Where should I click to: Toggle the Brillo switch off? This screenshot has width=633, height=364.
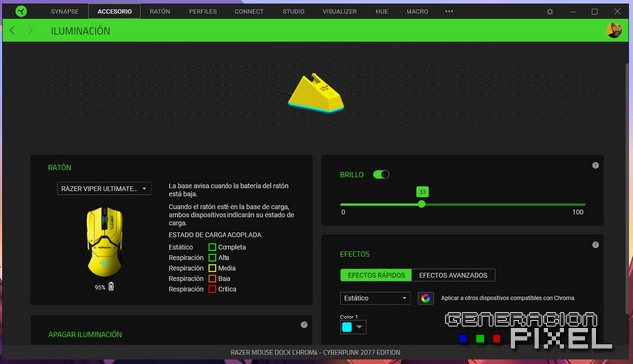[381, 174]
